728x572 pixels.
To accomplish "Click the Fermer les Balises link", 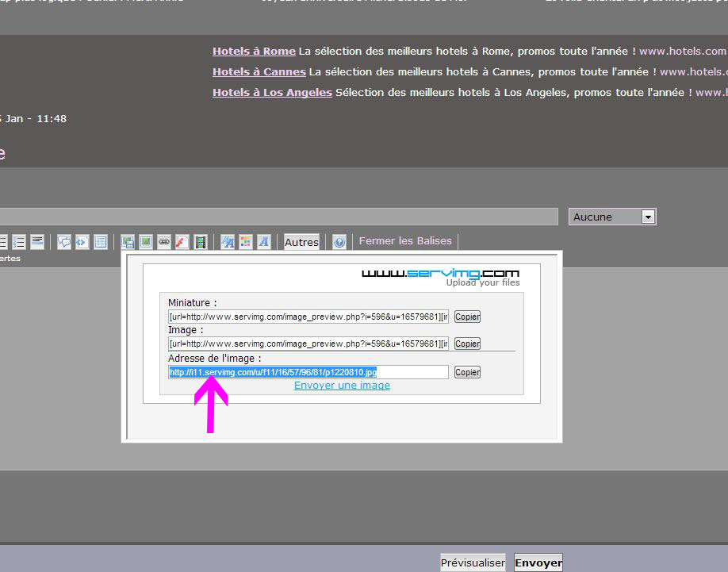I will tap(405, 241).
